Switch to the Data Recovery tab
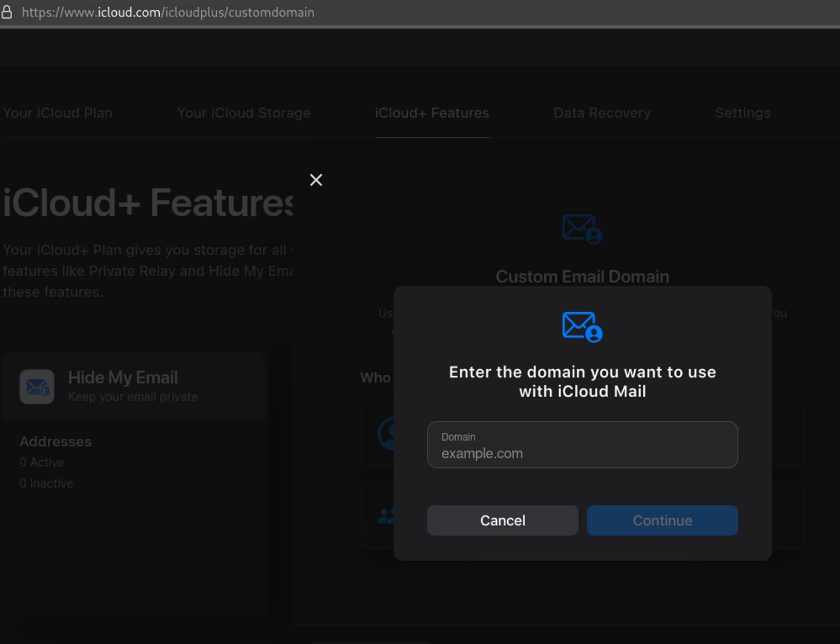840x644 pixels. click(602, 113)
